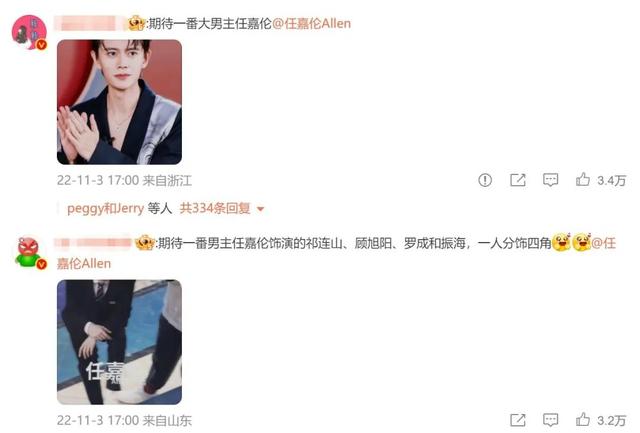Click the first commenter's blurred username
The image size is (640, 433).
pyautogui.click(x=89, y=24)
